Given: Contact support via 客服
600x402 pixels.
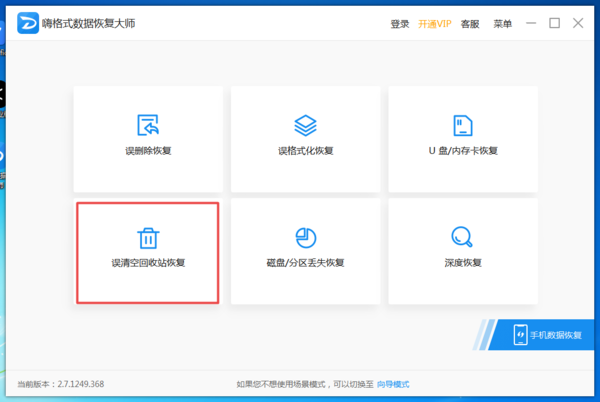Looking at the screenshot, I should click(470, 23).
